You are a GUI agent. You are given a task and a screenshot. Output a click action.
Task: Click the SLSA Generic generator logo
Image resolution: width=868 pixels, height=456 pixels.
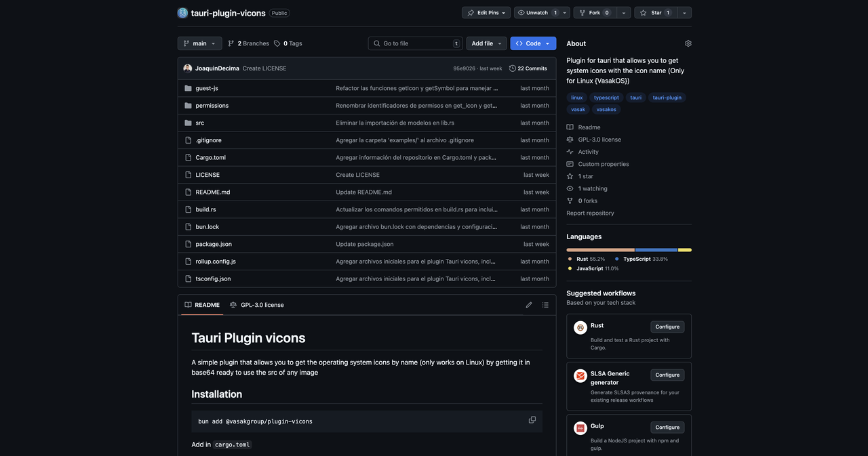[580, 376]
